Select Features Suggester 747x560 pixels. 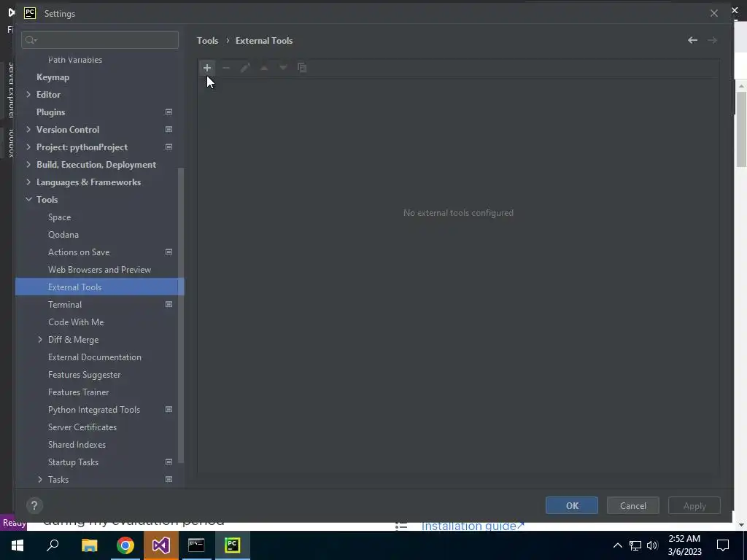(x=85, y=375)
